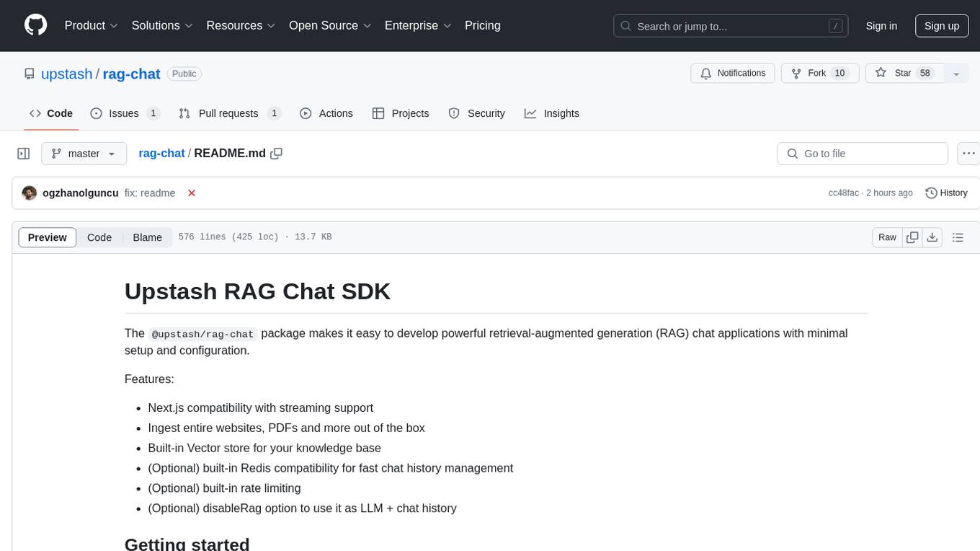
Task: Click the Redis compatibility bullet
Action: [x=330, y=468]
